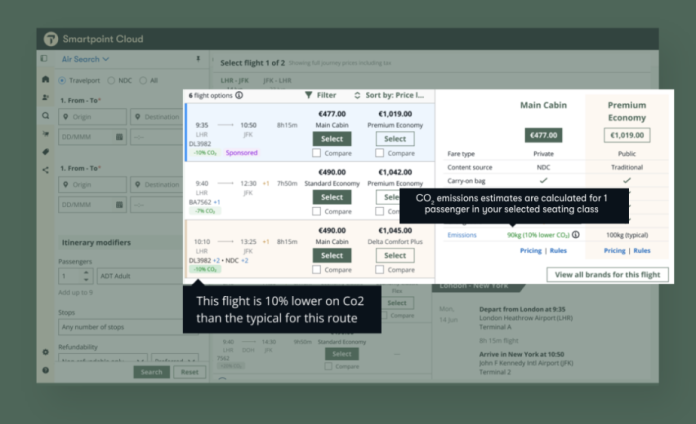The width and height of the screenshot is (696, 424).
Task: Tick Compare under €490.00 Main Cabin 10:10 flight
Action: [316, 269]
